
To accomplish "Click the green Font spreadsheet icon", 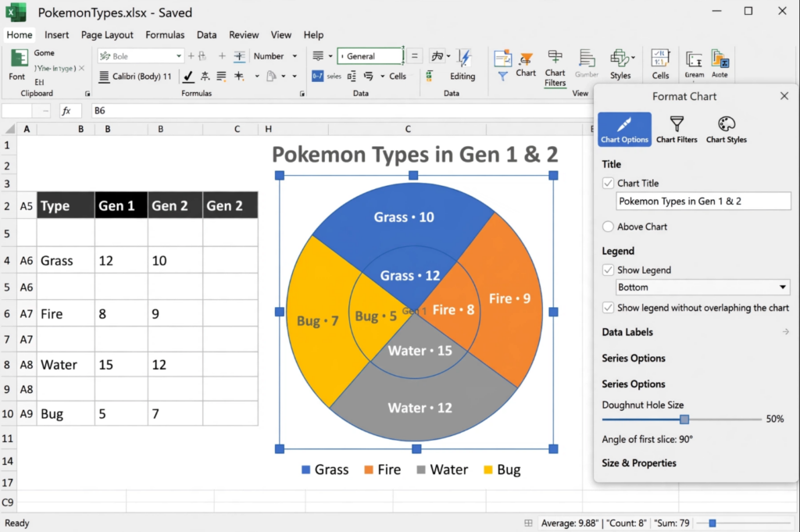I will click(x=19, y=58).
